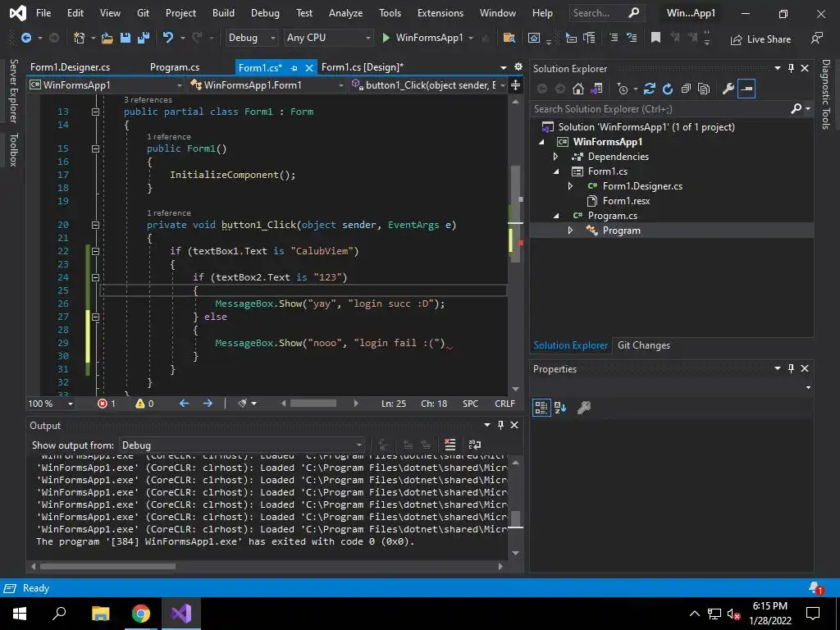Toggle a bookmark with the bookmark icon
This screenshot has height=630, width=840.
tap(655, 38)
